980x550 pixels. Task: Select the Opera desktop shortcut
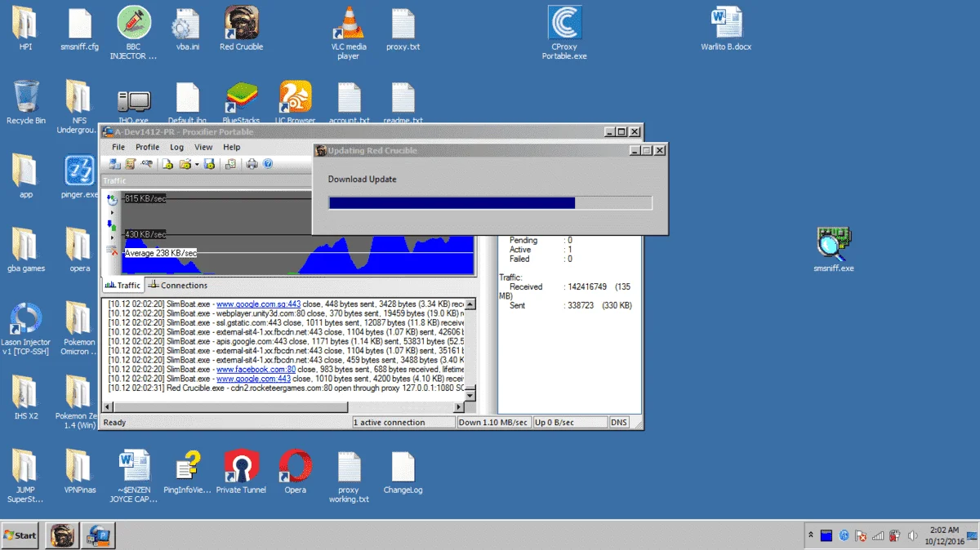click(295, 472)
